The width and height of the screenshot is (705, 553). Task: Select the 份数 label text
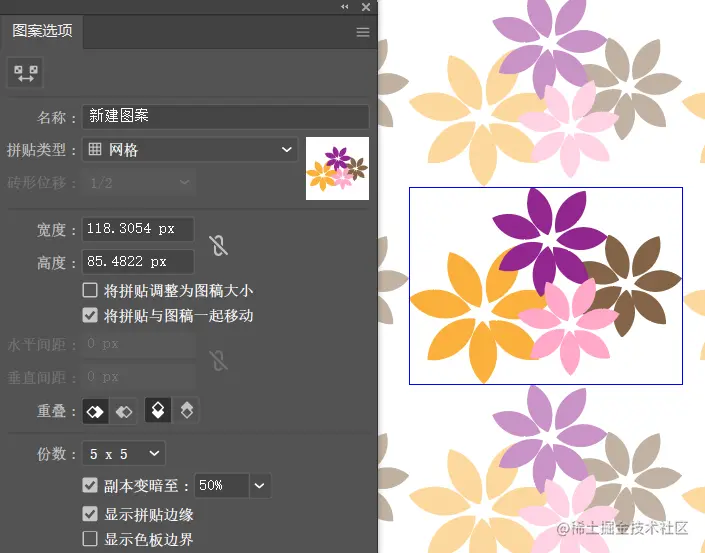pyautogui.click(x=51, y=454)
